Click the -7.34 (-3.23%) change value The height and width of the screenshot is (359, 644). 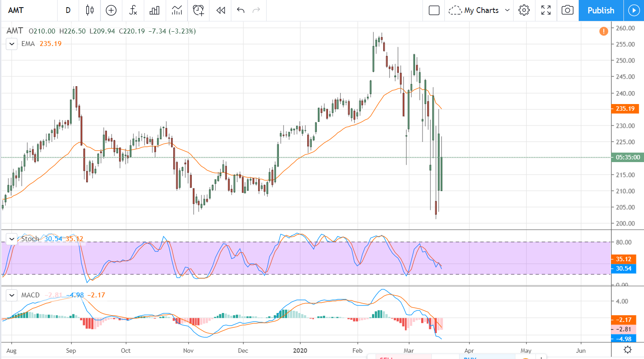(x=172, y=31)
